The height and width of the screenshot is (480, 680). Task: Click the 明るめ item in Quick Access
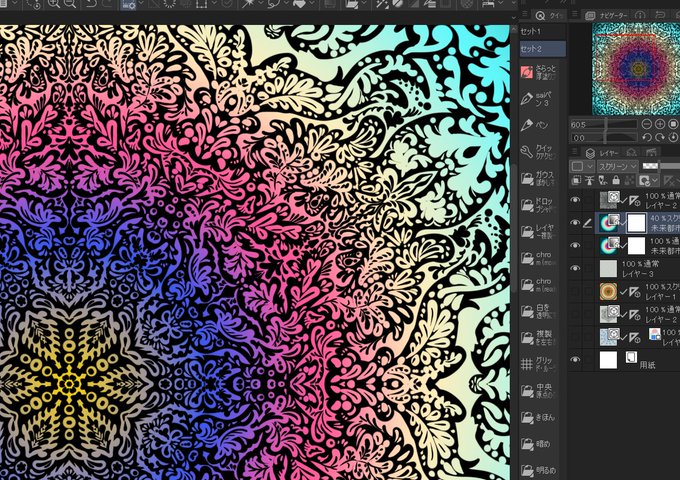pos(541,470)
